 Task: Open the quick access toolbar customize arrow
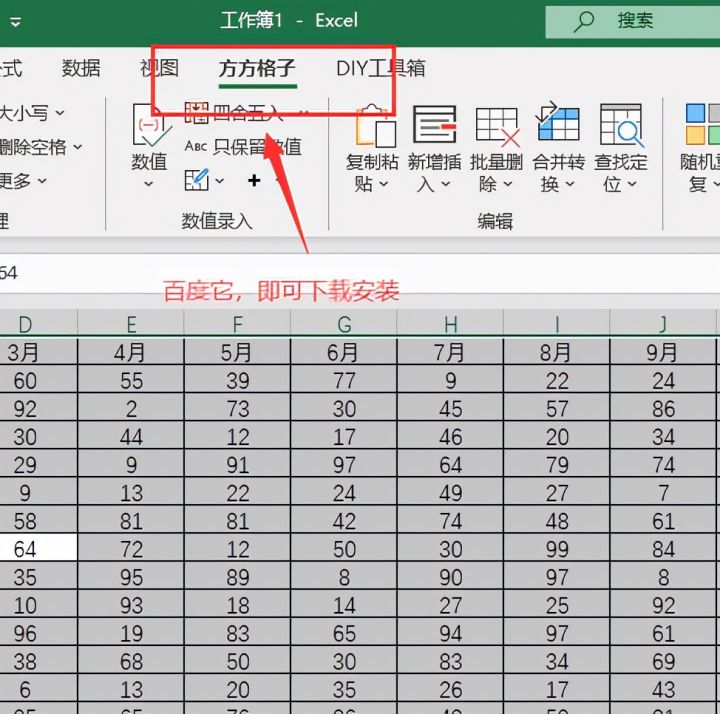tap(16, 22)
